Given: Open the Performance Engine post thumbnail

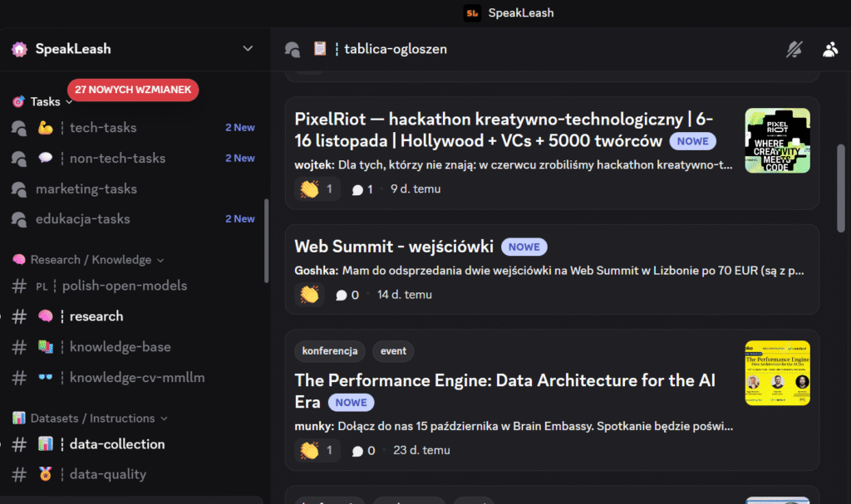Looking at the screenshot, I should click(777, 373).
